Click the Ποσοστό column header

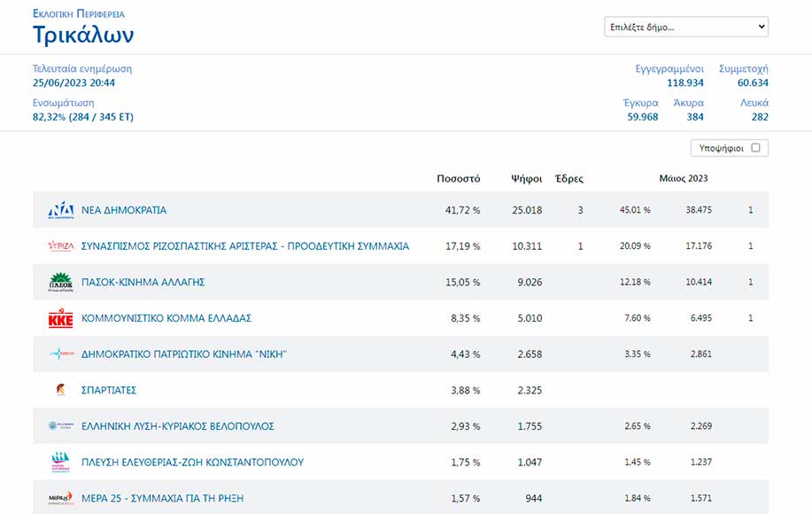[459, 179]
